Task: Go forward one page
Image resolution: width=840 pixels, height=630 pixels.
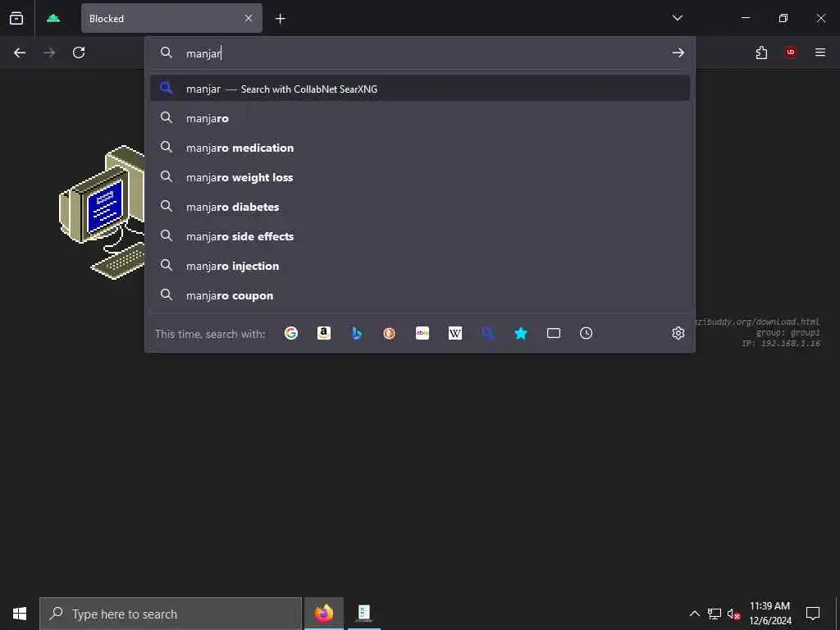Action: [x=49, y=52]
